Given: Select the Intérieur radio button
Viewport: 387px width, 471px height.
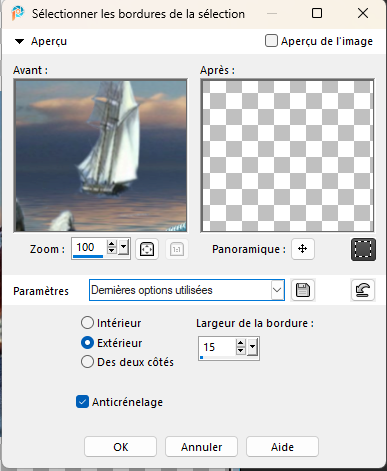Looking at the screenshot, I should pos(87,323).
